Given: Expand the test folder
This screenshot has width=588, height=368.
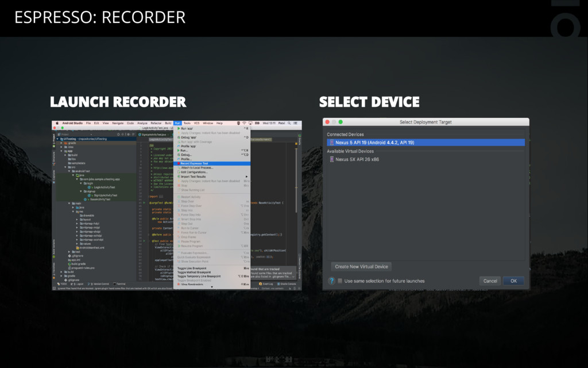Looking at the screenshot, I should click(x=69, y=252).
